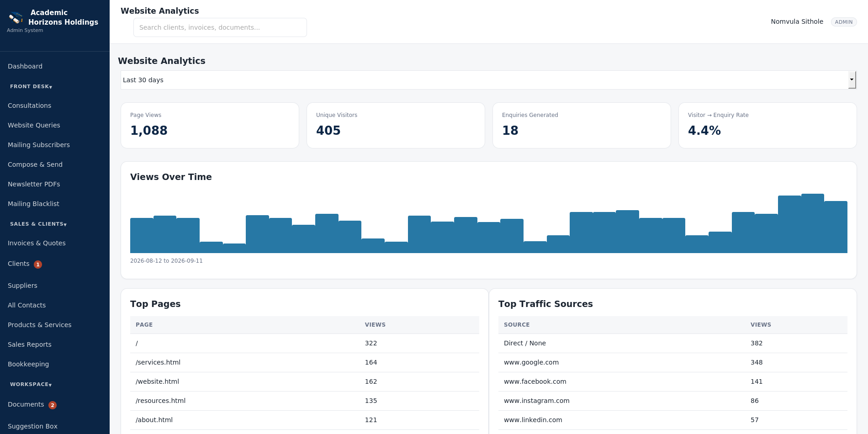Viewport: 868px width, 434px height.
Task: Click the Academic Horizons Holdings logo icon
Action: [x=16, y=18]
